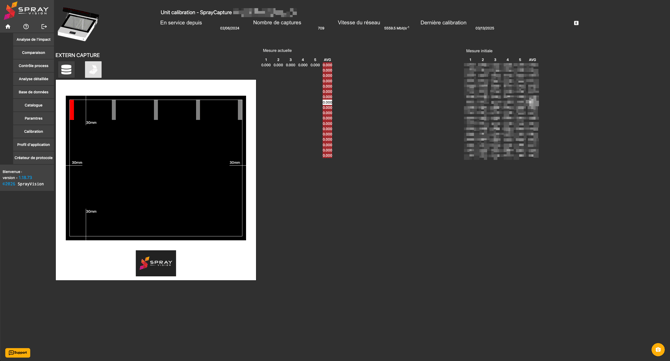Click column 1 header in Mesure initiale
670x361 pixels.
pyautogui.click(x=470, y=60)
